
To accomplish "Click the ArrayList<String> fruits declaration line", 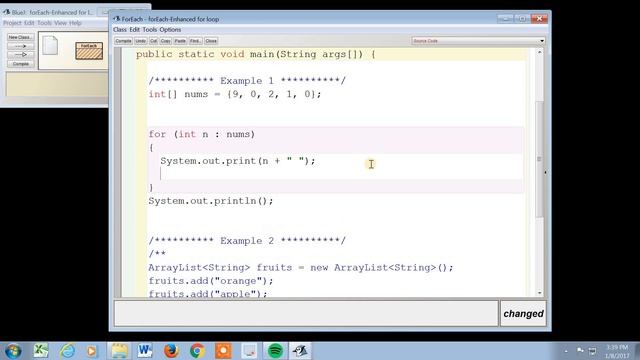I will [x=301, y=268].
